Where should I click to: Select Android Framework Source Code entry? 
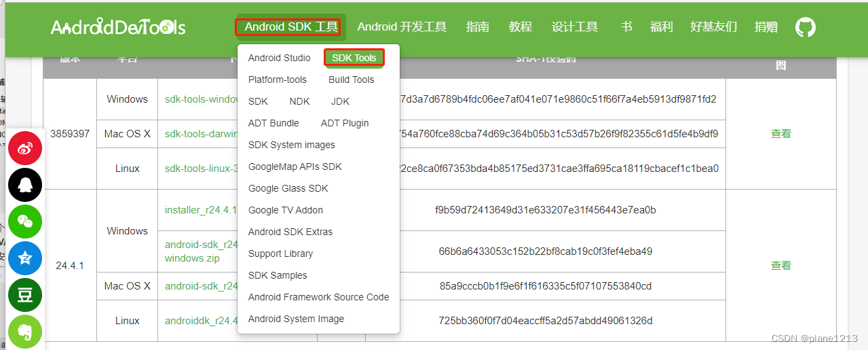319,297
